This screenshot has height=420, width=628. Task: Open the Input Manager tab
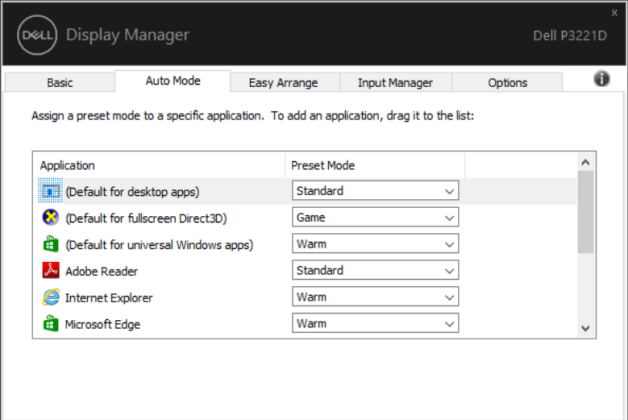click(395, 82)
